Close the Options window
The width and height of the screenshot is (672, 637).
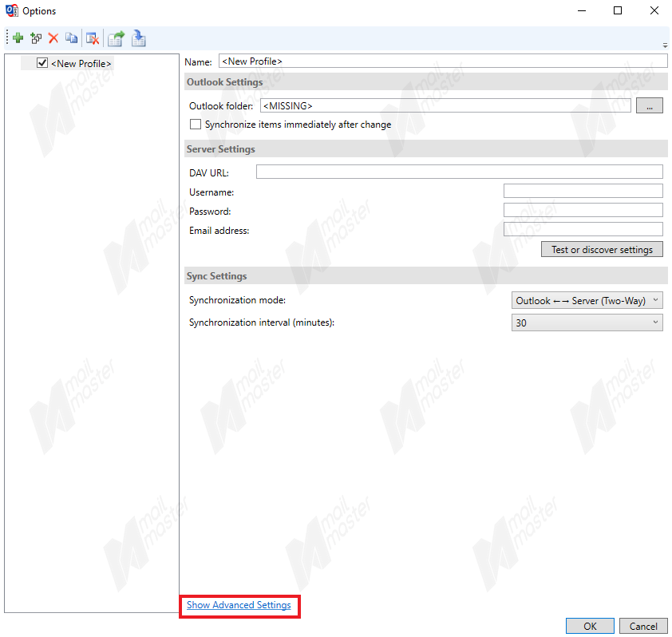(654, 10)
